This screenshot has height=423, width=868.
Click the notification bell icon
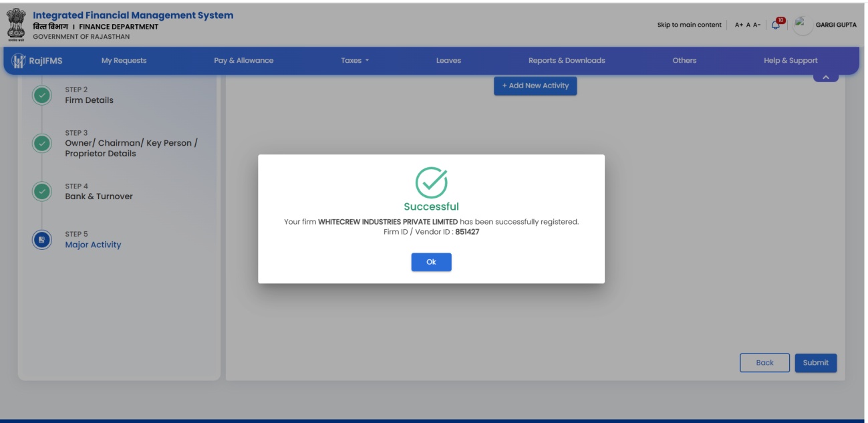click(776, 24)
